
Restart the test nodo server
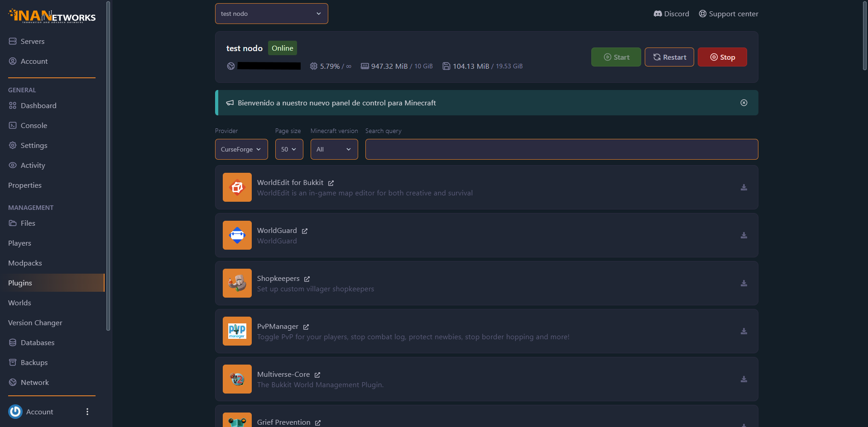(x=669, y=57)
